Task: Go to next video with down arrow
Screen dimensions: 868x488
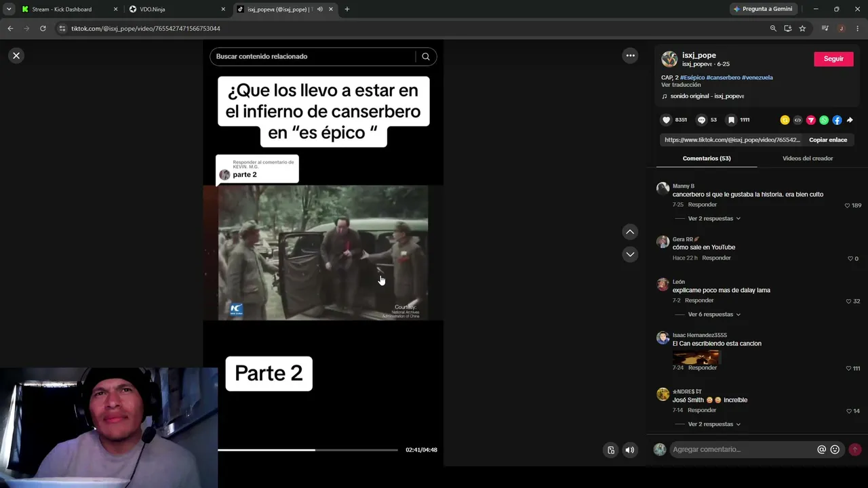Action: [x=630, y=254]
